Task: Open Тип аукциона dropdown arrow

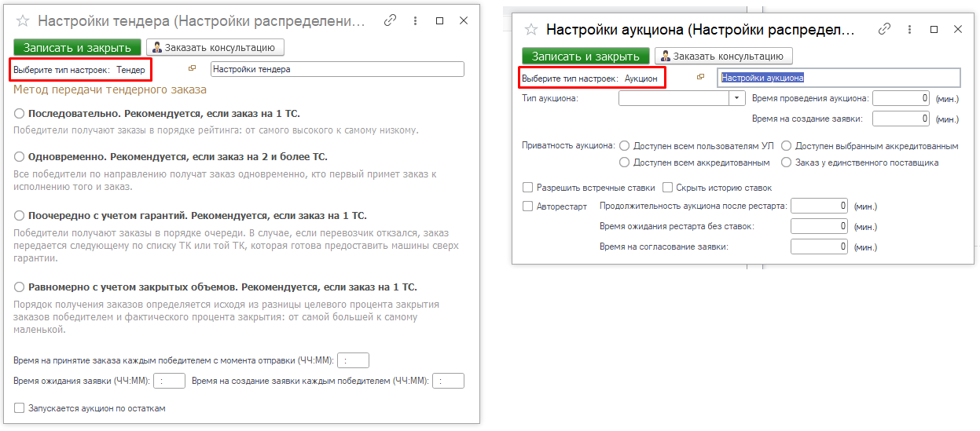Action: (x=737, y=99)
